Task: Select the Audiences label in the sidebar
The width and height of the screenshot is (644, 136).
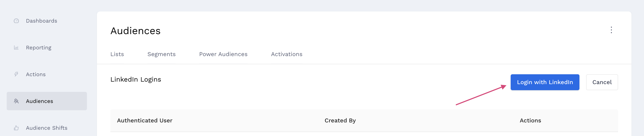Action: [39, 101]
